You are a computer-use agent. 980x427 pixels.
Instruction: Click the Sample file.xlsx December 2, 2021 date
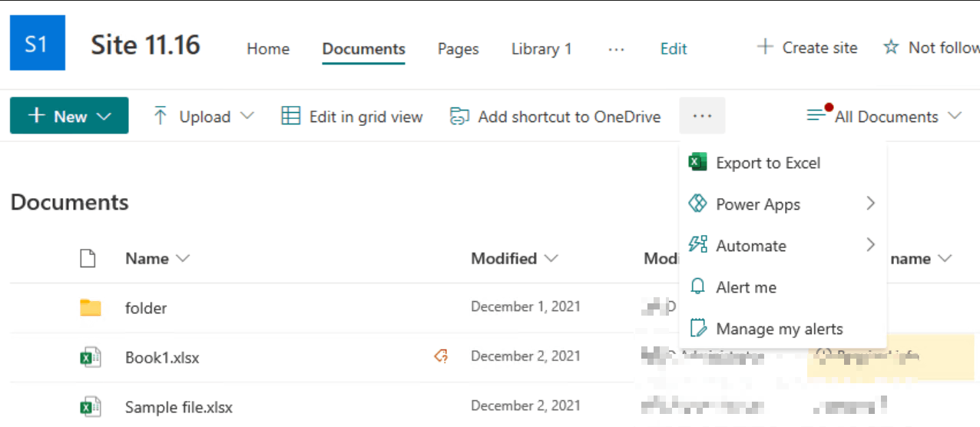(525, 405)
